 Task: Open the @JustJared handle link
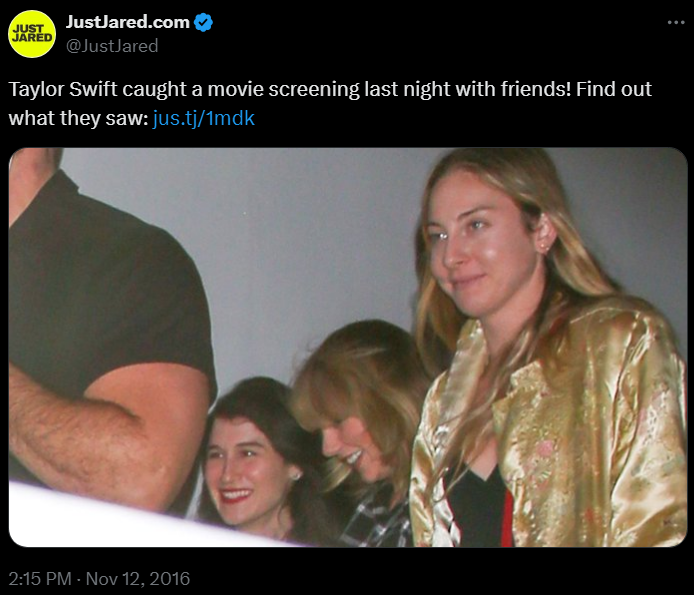click(x=112, y=45)
